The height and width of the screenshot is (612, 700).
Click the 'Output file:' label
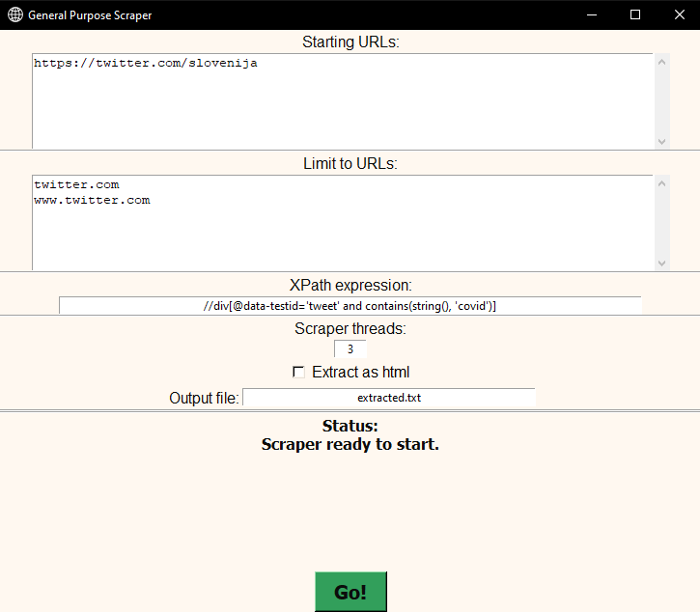click(x=204, y=398)
